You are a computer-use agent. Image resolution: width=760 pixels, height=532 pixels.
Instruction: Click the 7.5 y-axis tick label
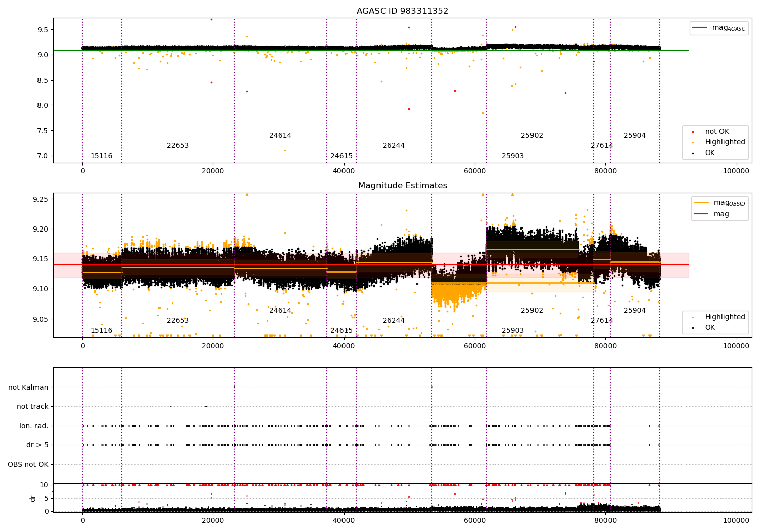tap(43, 131)
